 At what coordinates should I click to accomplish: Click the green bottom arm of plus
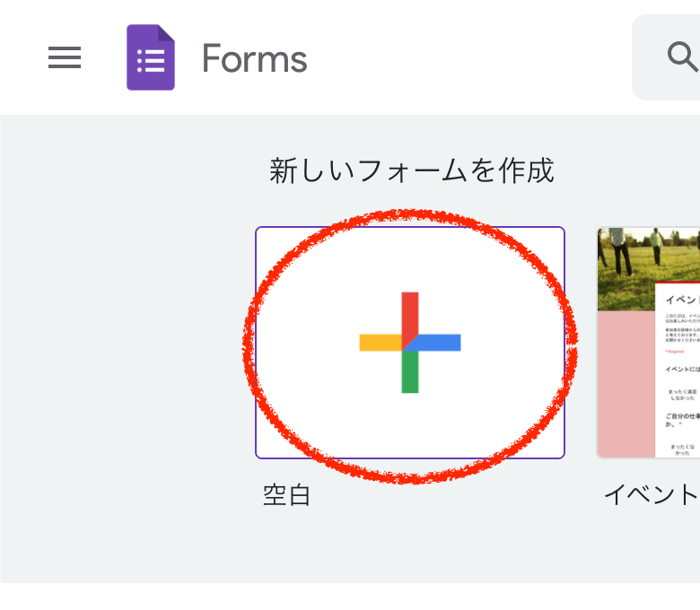[410, 373]
